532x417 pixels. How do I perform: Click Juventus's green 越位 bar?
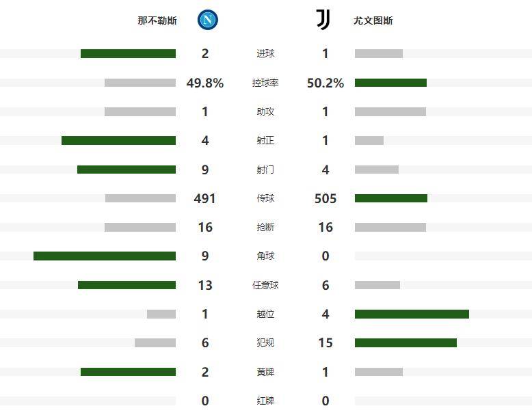(412, 314)
